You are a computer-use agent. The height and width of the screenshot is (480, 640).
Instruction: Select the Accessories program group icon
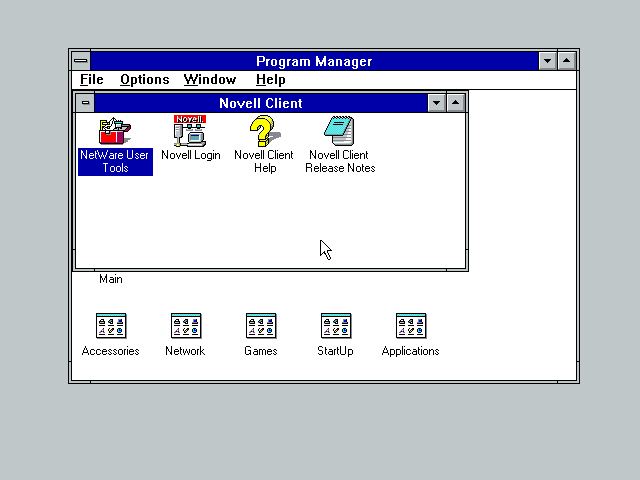pos(111,326)
